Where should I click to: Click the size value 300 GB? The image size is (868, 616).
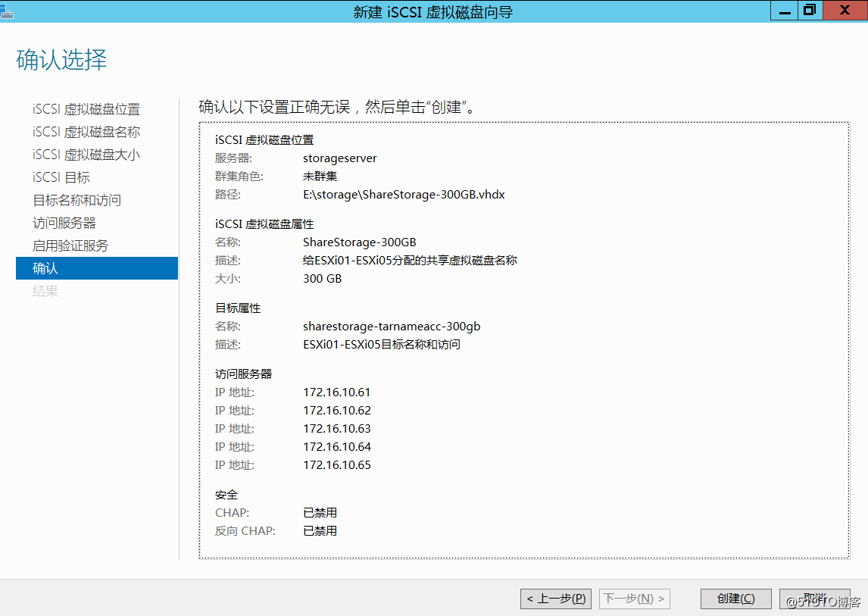click(322, 279)
